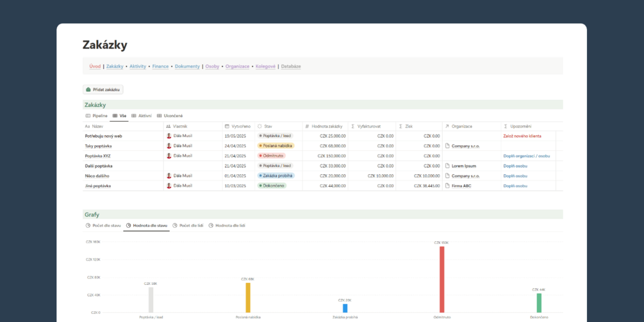Click the table icon of the Ukončené tab

pos(160,116)
